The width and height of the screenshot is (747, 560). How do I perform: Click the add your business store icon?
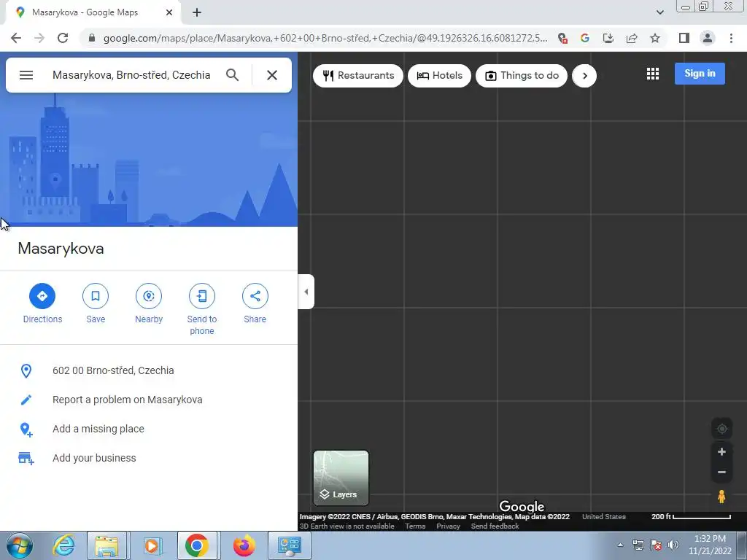coord(26,459)
